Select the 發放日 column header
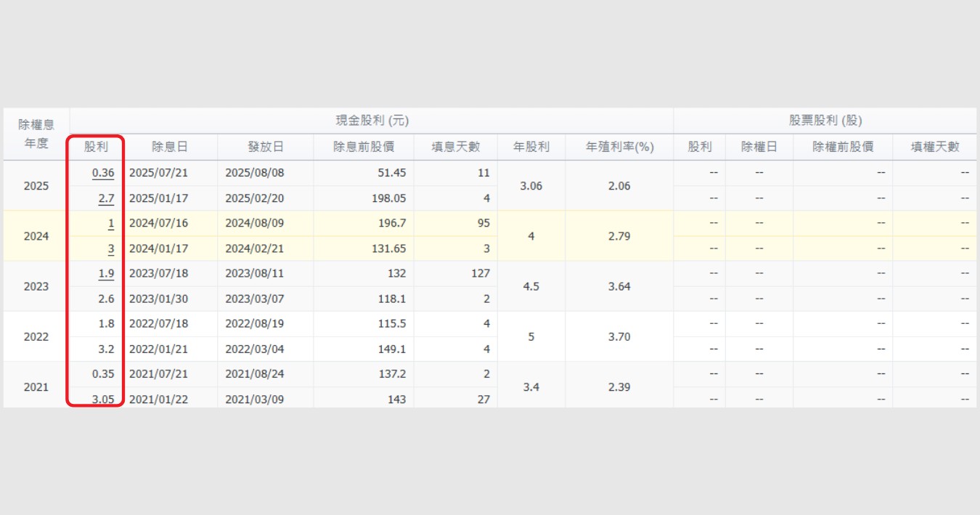The height and width of the screenshot is (515, 980). point(266,147)
